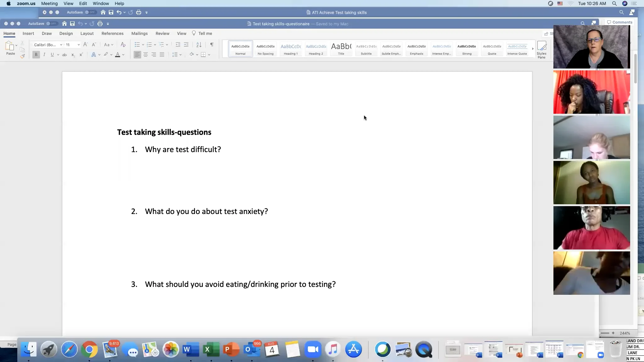644x362 pixels.
Task: Open the bullets list dropdown arrow
Action: pos(143,45)
